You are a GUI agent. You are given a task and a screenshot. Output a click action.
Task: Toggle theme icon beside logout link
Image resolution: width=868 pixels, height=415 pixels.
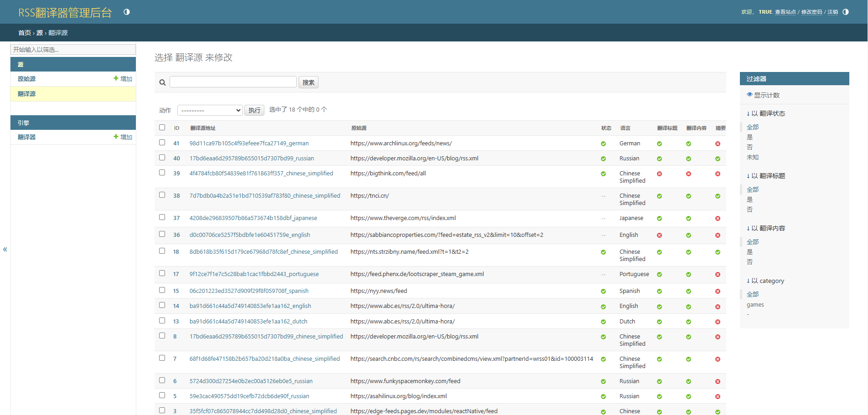coord(846,12)
